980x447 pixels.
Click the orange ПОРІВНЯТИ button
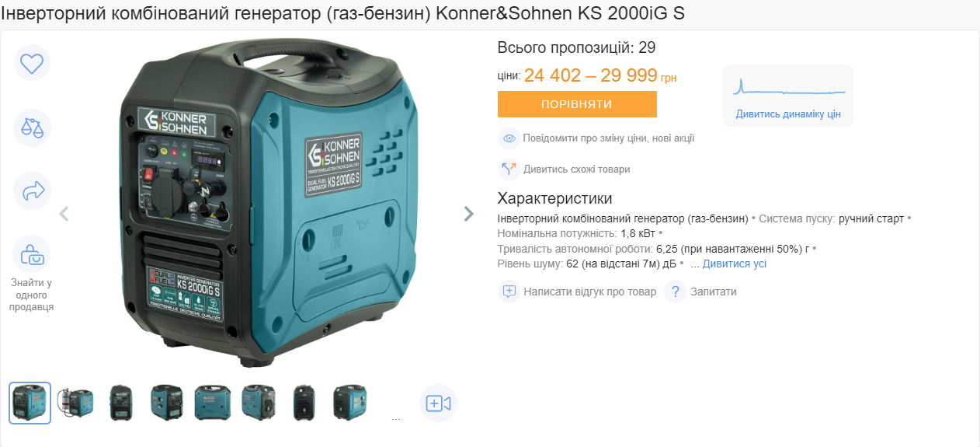pos(577,104)
